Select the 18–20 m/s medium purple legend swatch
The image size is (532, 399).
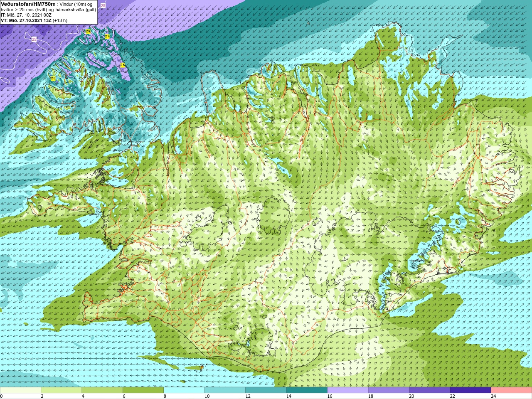(x=389, y=390)
